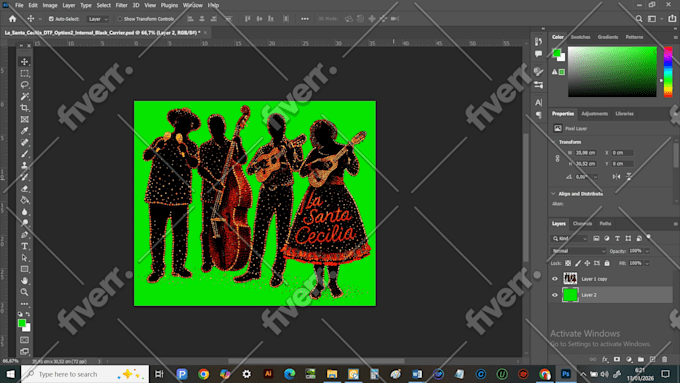Select the Layer 1 copy thumbnail
The height and width of the screenshot is (383, 680).
tap(570, 278)
